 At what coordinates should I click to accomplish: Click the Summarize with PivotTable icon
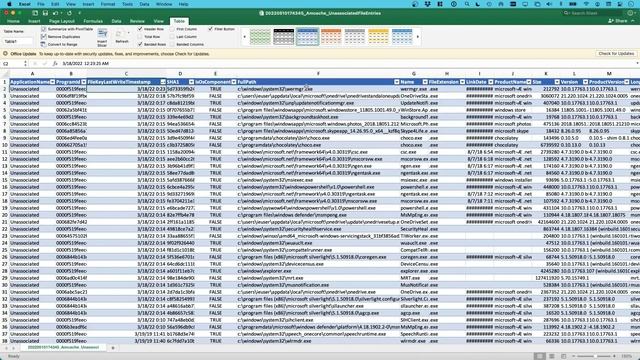(x=44, y=29)
